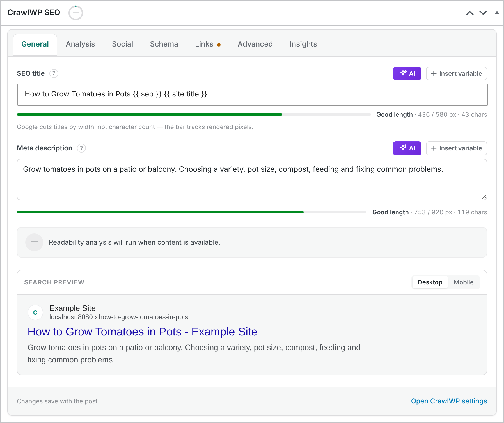Collapse the CrawlWP SEO metabox with the triangle toggle
This screenshot has width=504, height=423.
tap(497, 12)
